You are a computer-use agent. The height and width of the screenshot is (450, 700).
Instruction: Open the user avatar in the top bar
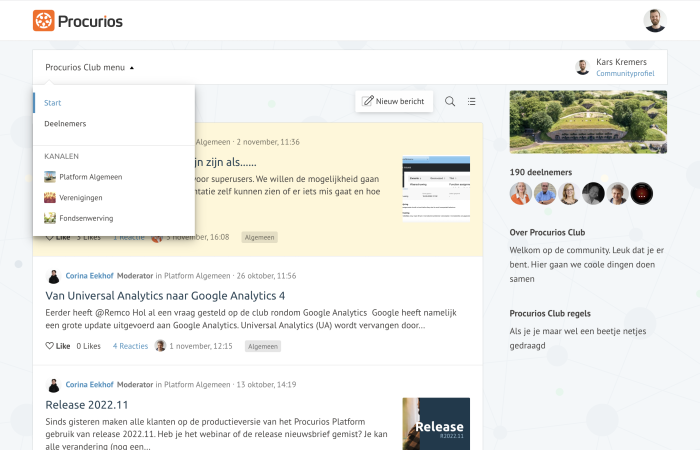tap(655, 21)
